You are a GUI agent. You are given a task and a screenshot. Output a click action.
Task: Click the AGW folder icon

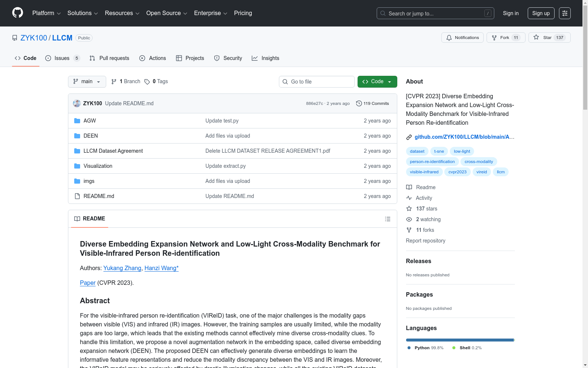point(77,121)
